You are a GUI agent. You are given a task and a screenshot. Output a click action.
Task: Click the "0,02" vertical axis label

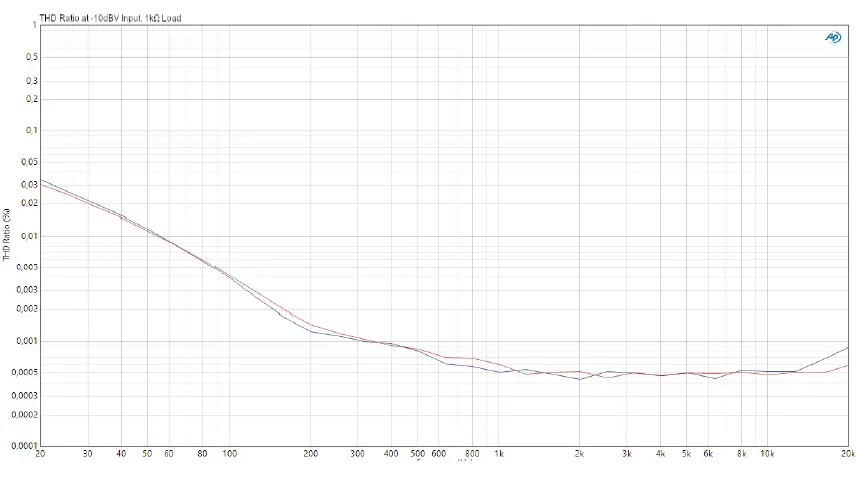30,203
